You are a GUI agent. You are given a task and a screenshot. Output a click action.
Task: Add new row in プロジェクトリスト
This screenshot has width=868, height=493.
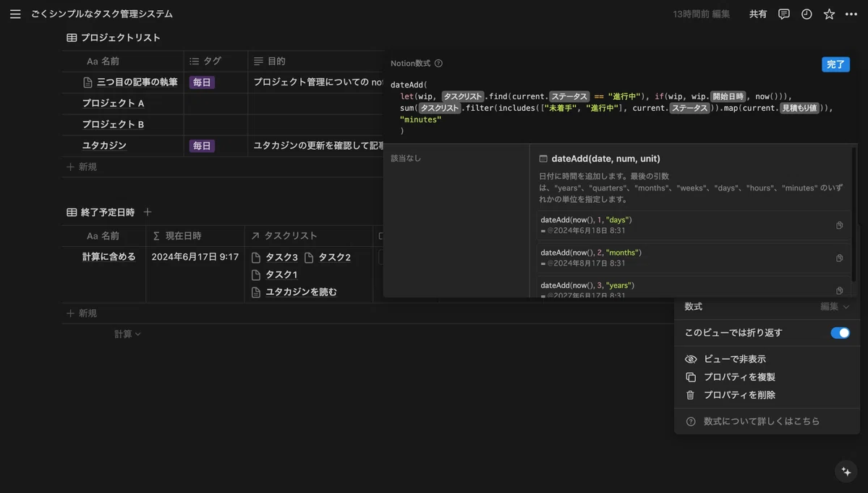82,167
